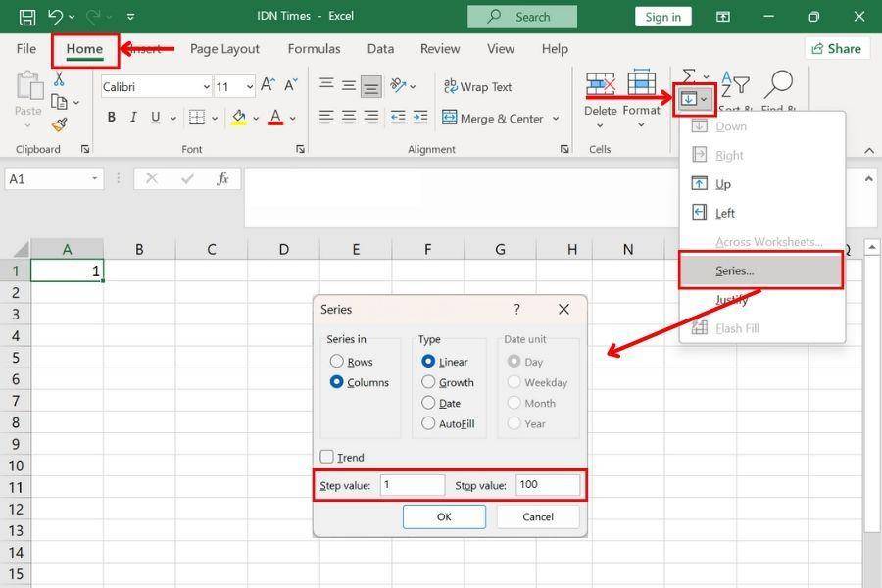Viewport: 882px width, 588px height.
Task: Click Align Left icon
Action: pos(326,117)
